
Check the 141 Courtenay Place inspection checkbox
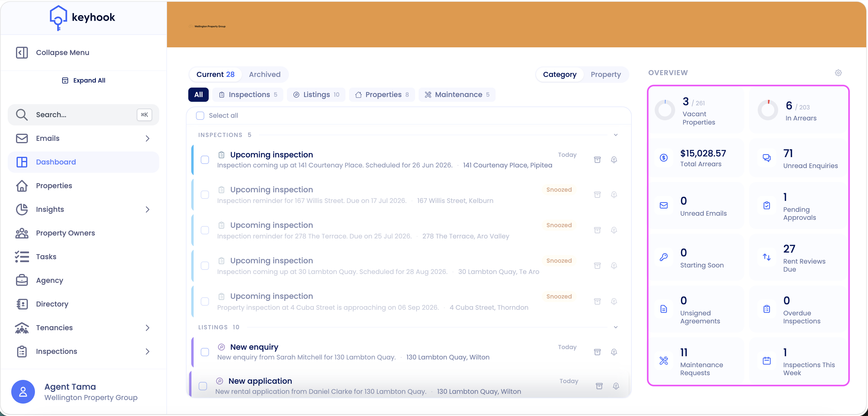[x=205, y=160]
